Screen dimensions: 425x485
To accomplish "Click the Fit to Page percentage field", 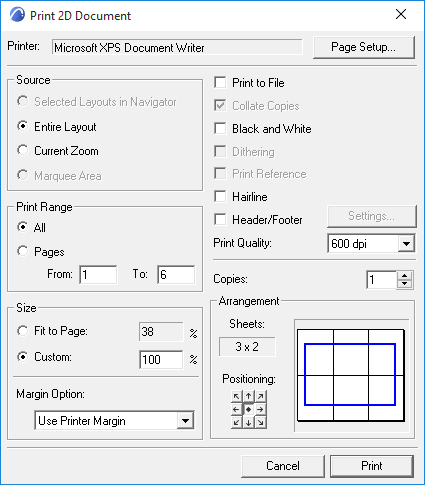I will point(161,332).
